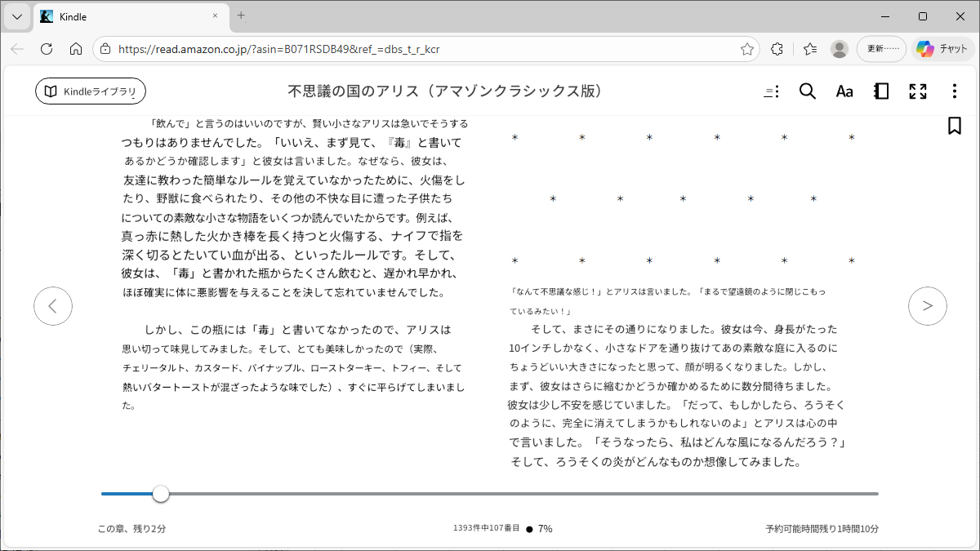Image resolution: width=980 pixels, height=551 pixels.
Task: Expand the tab actions dropdown arrow
Action: pyautogui.click(x=17, y=16)
